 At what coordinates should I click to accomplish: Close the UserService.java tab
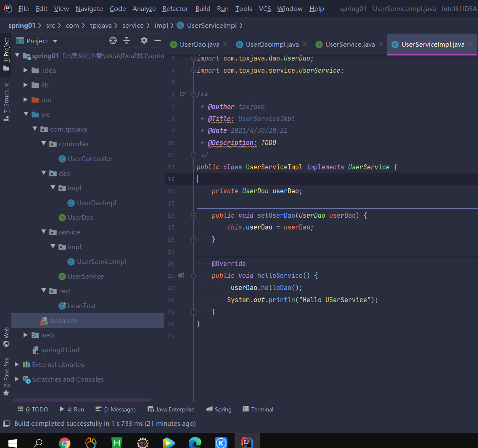[381, 44]
